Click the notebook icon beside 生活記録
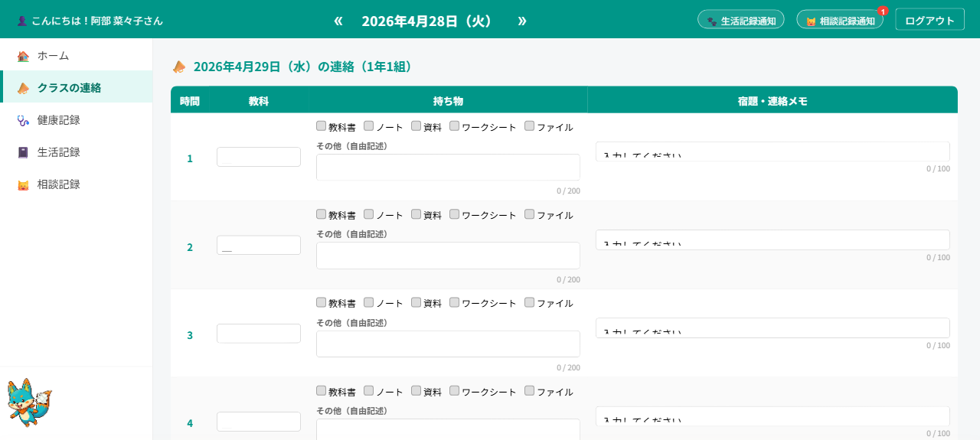The height and width of the screenshot is (440, 980). click(23, 152)
